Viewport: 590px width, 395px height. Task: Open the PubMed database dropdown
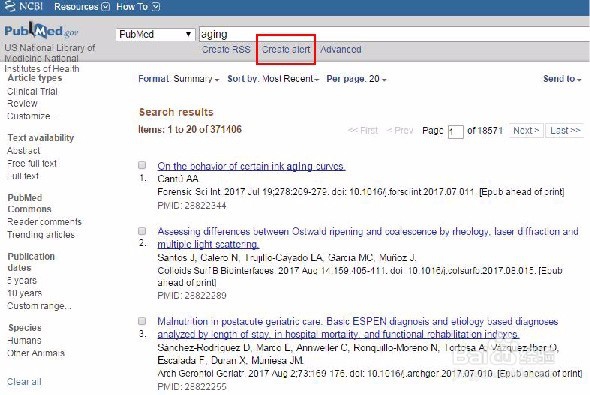coord(155,35)
